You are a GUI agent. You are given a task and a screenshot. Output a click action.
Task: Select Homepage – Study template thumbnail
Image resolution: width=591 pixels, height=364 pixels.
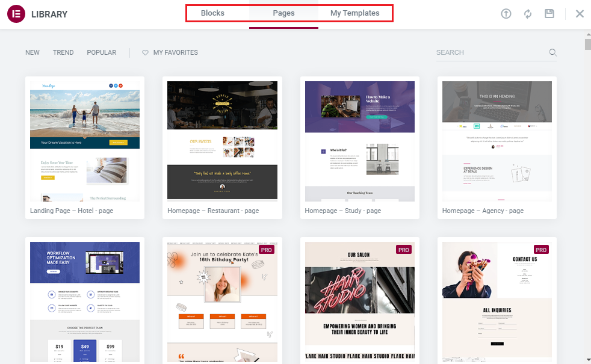point(359,141)
